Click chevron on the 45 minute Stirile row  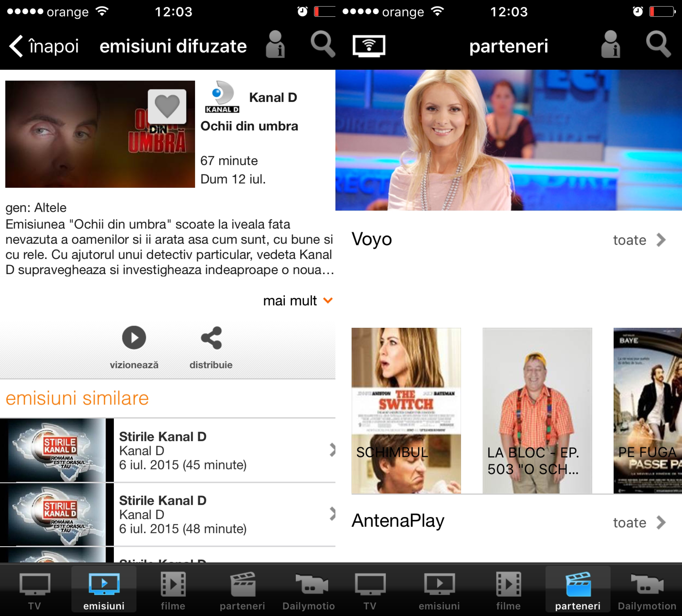coord(332,450)
